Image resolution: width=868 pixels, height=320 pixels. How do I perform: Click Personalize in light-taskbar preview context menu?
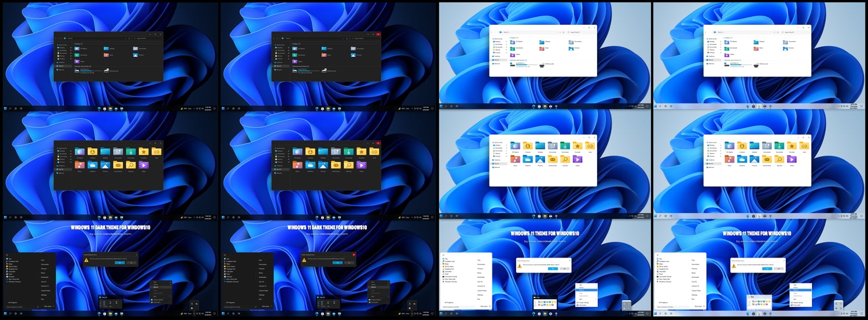click(797, 305)
